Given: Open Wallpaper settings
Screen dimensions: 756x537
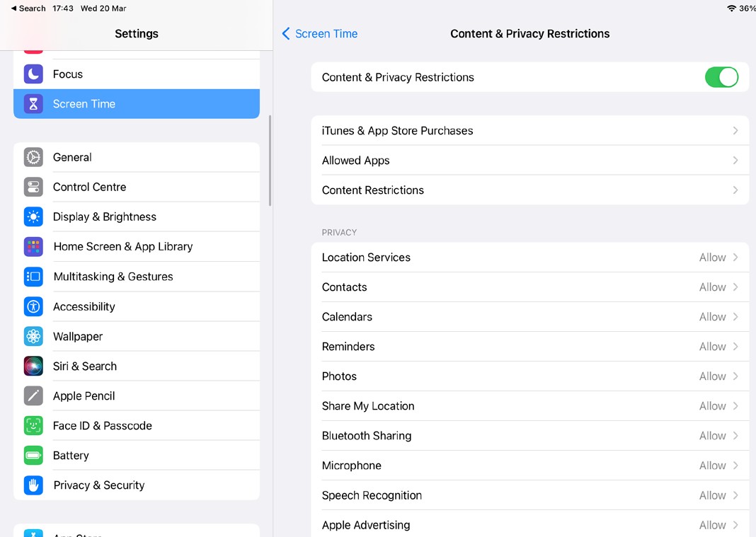Looking at the screenshot, I should 137,337.
